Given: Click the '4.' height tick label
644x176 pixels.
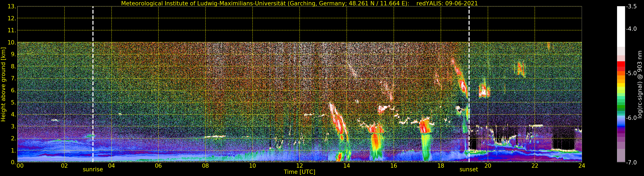Looking at the screenshot, I should click(x=13, y=114).
